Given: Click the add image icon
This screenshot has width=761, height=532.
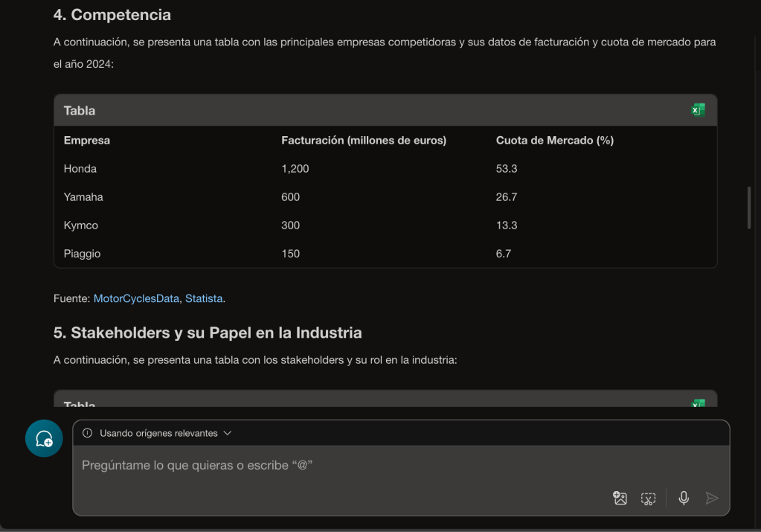Looking at the screenshot, I should 620,499.
